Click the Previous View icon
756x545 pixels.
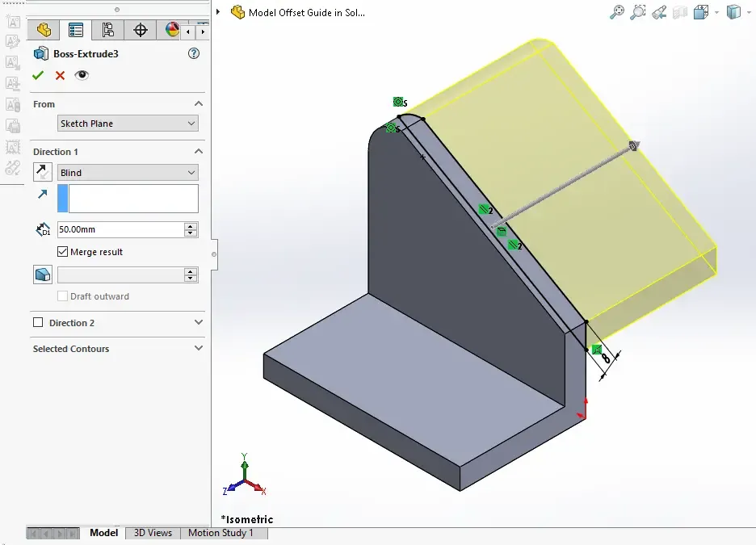pyautogui.click(x=659, y=12)
